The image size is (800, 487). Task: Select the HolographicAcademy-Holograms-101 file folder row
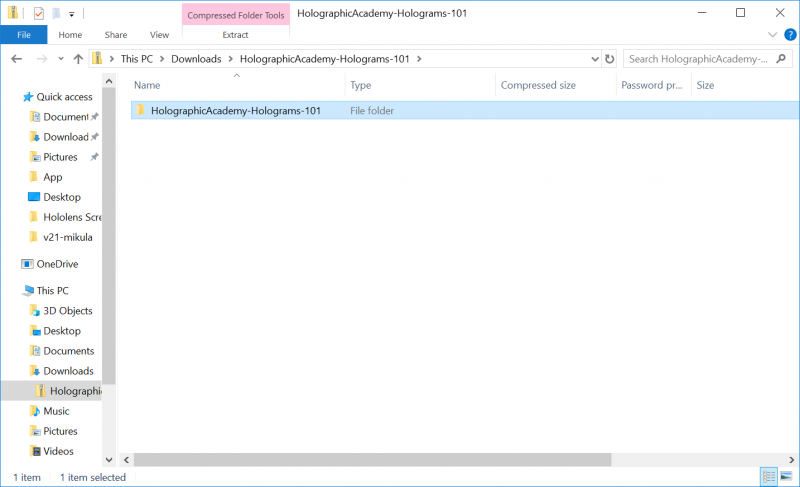tap(465, 110)
